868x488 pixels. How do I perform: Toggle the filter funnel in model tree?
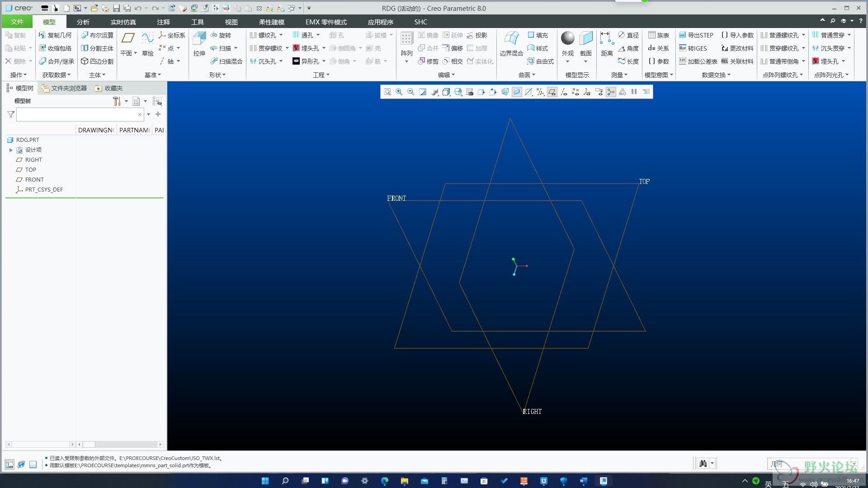(x=11, y=115)
